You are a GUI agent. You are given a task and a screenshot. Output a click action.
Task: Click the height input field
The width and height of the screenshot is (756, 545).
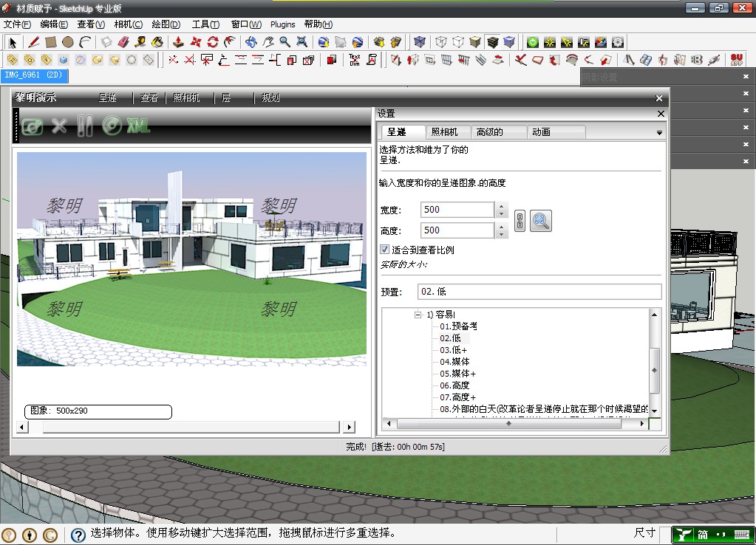click(x=457, y=230)
